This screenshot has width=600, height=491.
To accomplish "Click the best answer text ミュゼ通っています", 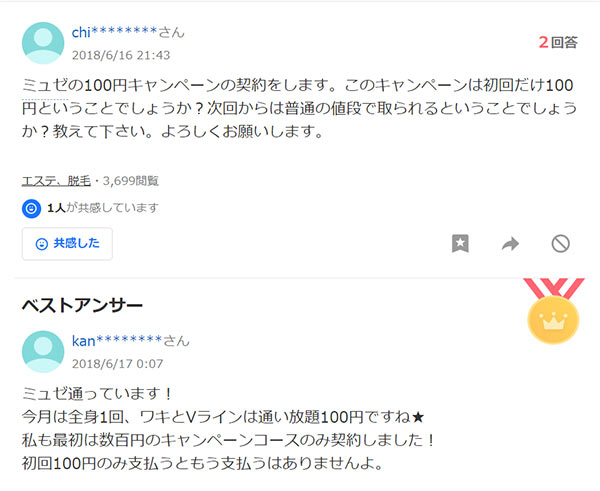I will (97, 394).
